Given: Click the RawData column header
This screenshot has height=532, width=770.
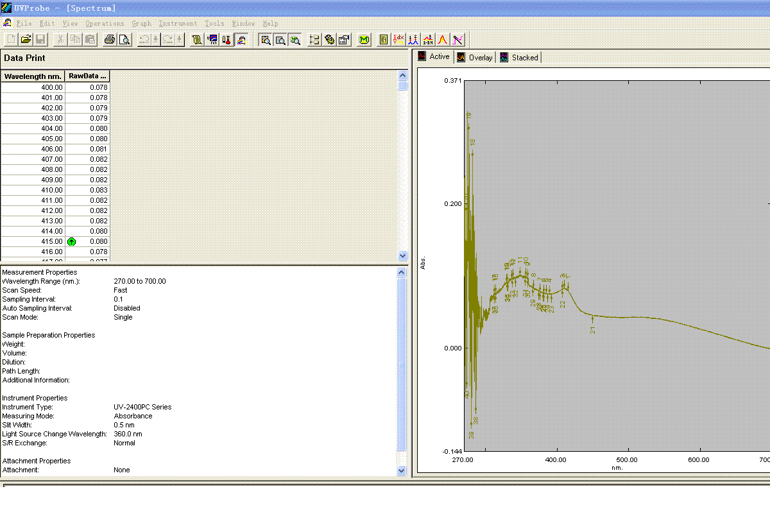Looking at the screenshot, I should click(87, 76).
